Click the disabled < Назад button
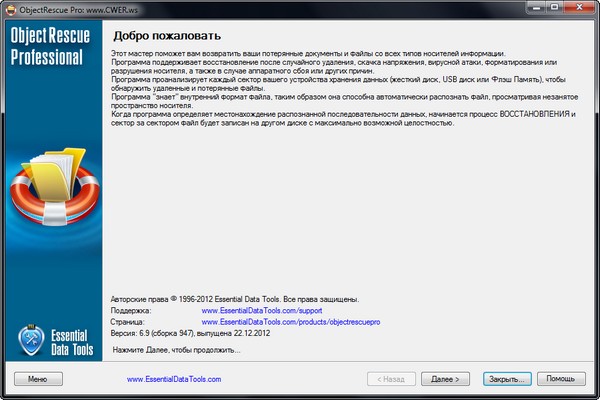The width and height of the screenshot is (600, 400). pyautogui.click(x=390, y=380)
